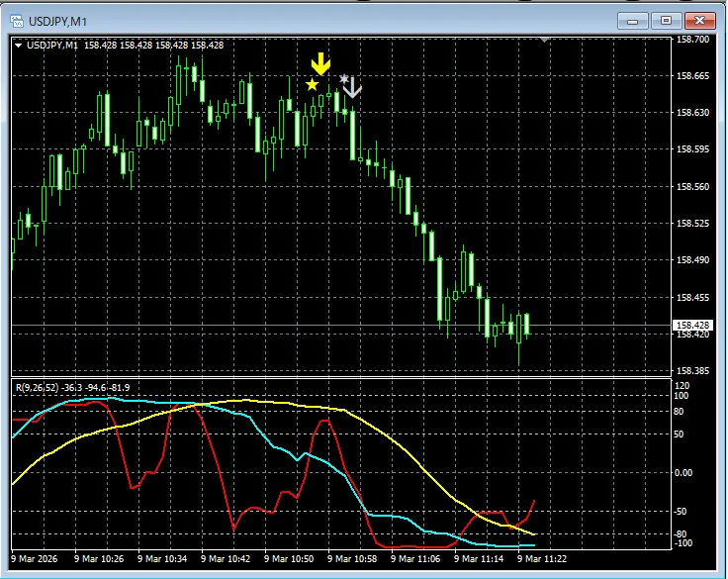Click the yellow down arrow signal
This screenshot has height=579, width=728.
pos(319,65)
